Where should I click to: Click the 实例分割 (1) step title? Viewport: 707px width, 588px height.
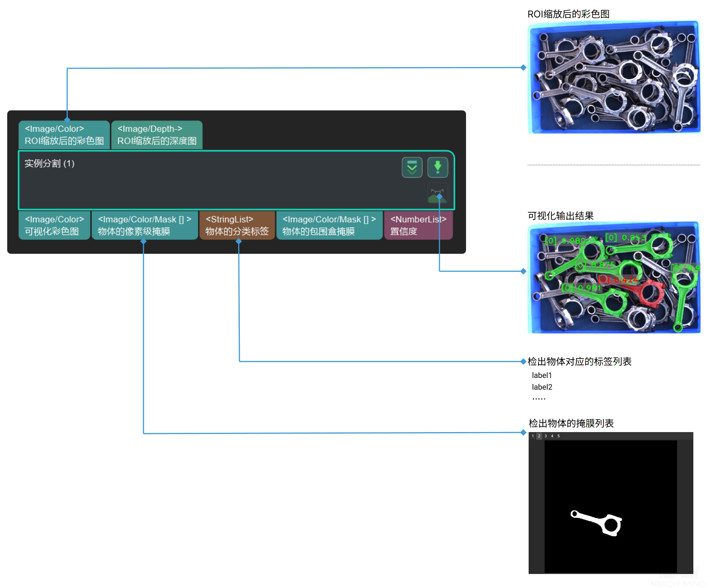pyautogui.click(x=49, y=164)
